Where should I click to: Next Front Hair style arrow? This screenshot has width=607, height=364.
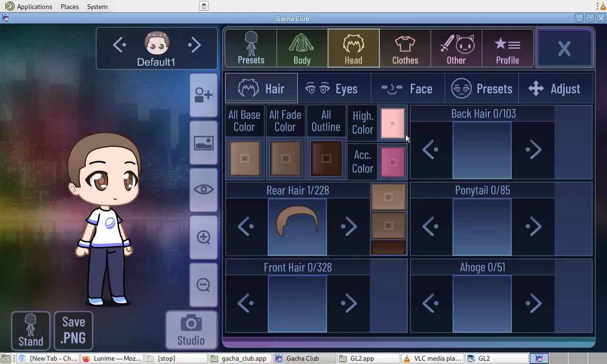pyautogui.click(x=349, y=303)
